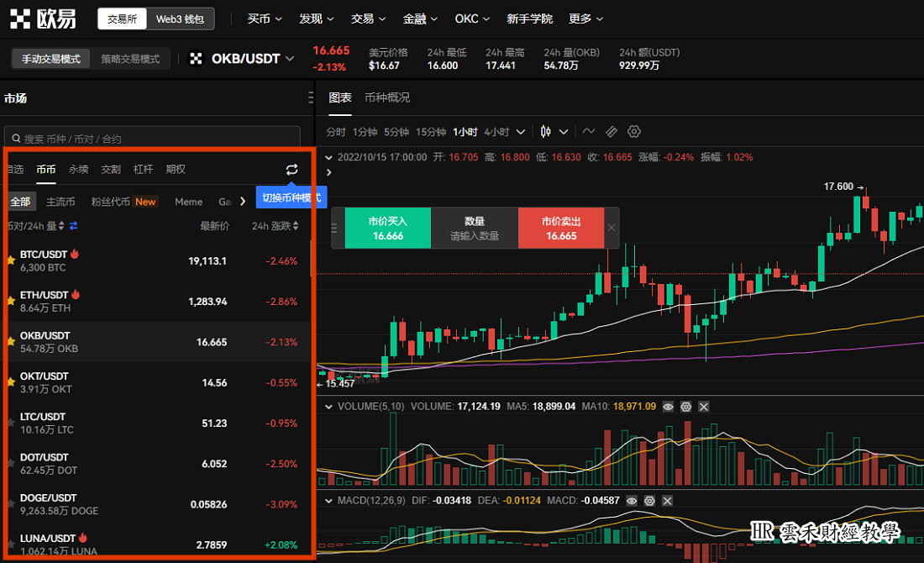Sort by 24h volume arrows
This screenshot has width=924, height=563.
[x=61, y=226]
